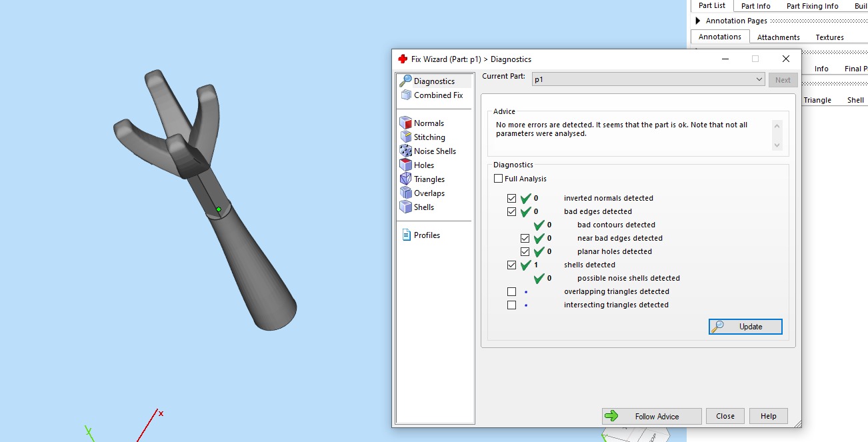Click the Update button
This screenshot has height=442, width=868.
click(x=745, y=327)
